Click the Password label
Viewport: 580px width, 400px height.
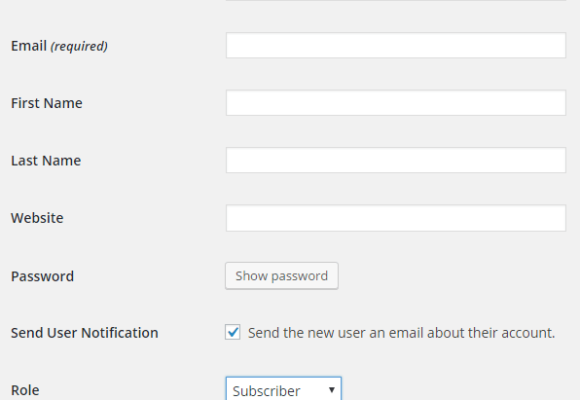click(43, 276)
